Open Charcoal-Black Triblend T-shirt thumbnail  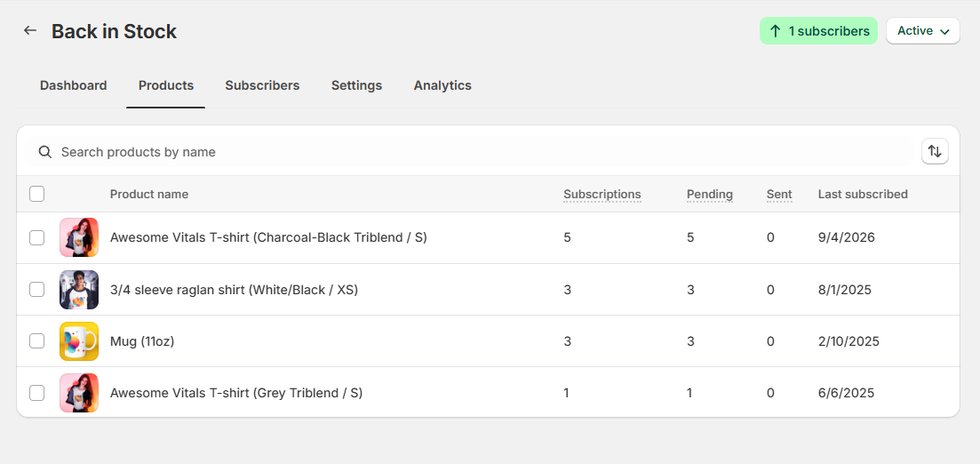(x=79, y=237)
